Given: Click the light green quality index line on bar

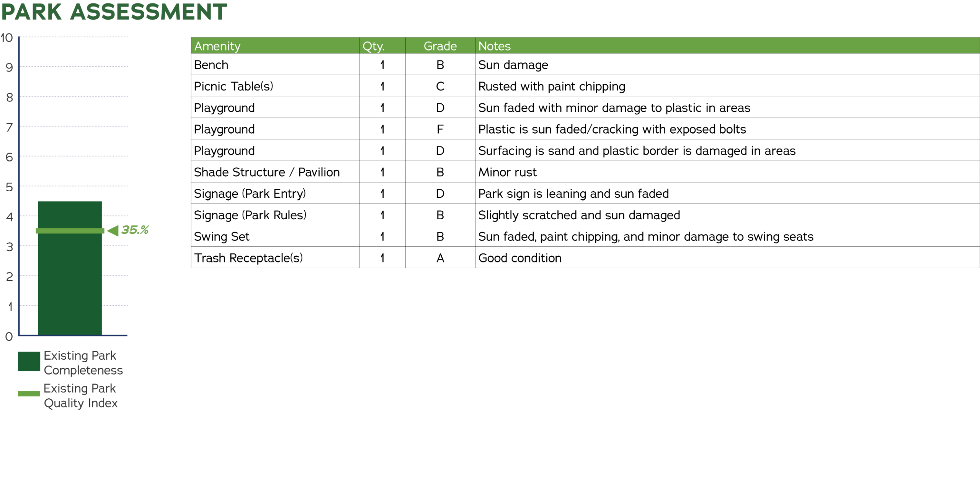Looking at the screenshot, I should (70, 231).
